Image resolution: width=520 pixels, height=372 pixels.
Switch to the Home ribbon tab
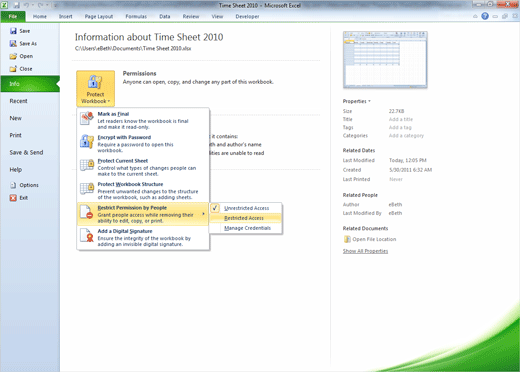40,16
